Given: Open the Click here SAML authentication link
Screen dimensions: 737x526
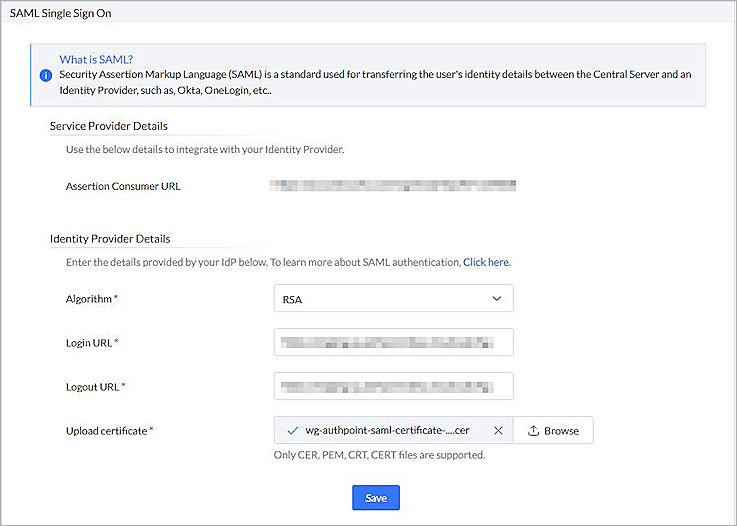Looking at the screenshot, I should click(486, 262).
